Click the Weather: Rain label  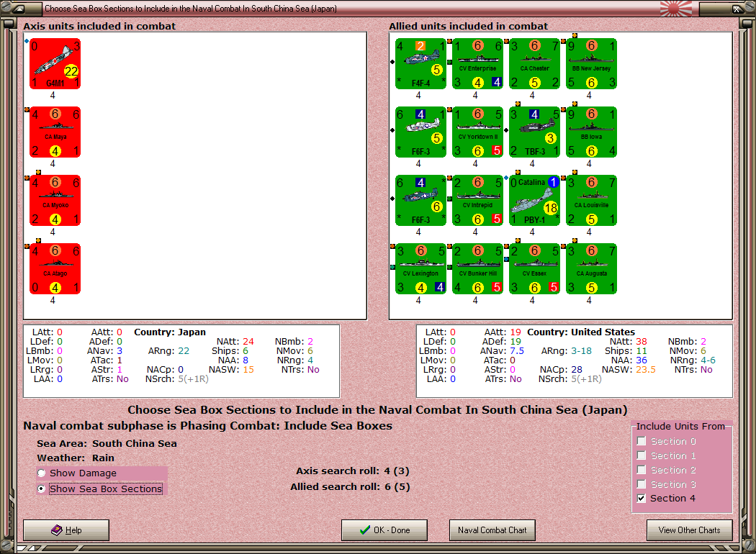click(x=76, y=458)
